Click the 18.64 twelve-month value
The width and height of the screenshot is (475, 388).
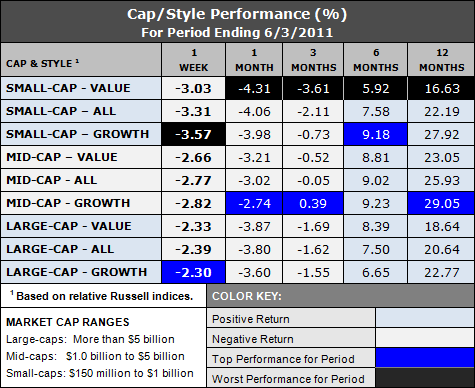coord(441,226)
